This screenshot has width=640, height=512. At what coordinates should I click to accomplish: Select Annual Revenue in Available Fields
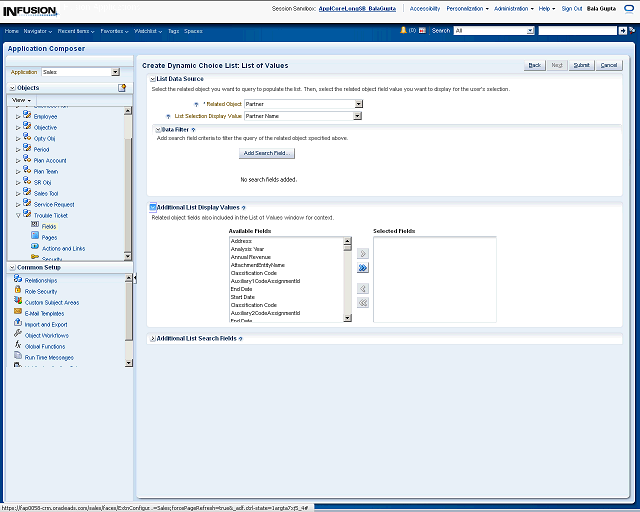pos(252,257)
